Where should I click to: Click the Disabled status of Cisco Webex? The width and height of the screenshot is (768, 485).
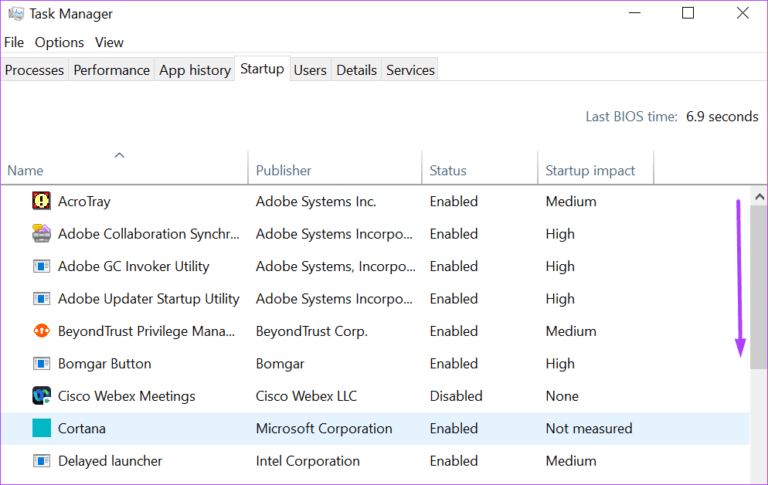[x=456, y=396]
